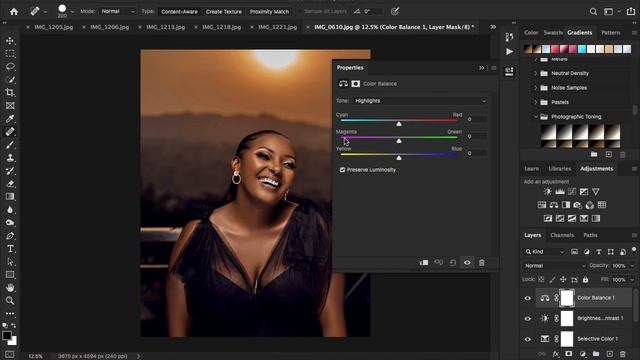Toggle the layer filter switch
This screenshot has width=640, height=360.
pyautogui.click(x=634, y=250)
